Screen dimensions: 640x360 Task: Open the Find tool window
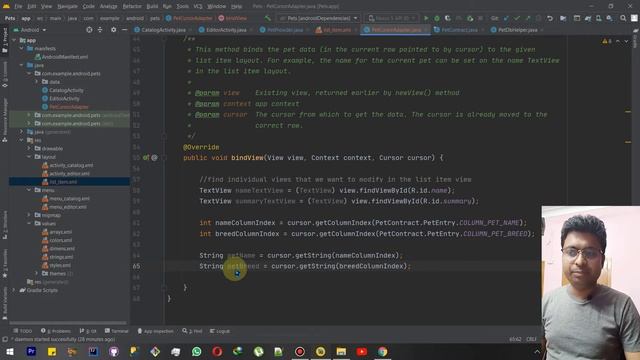click(x=192, y=331)
